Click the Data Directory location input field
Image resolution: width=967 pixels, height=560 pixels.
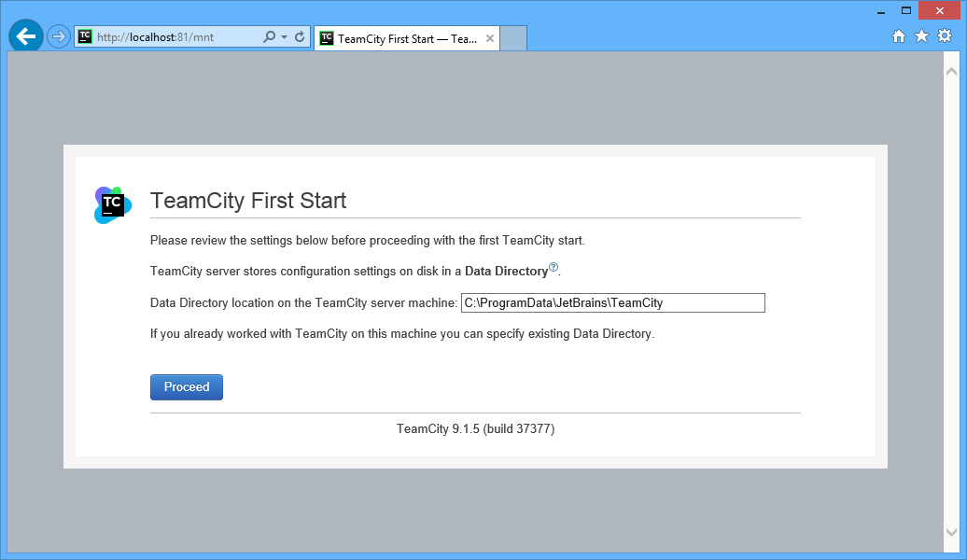[613, 302]
